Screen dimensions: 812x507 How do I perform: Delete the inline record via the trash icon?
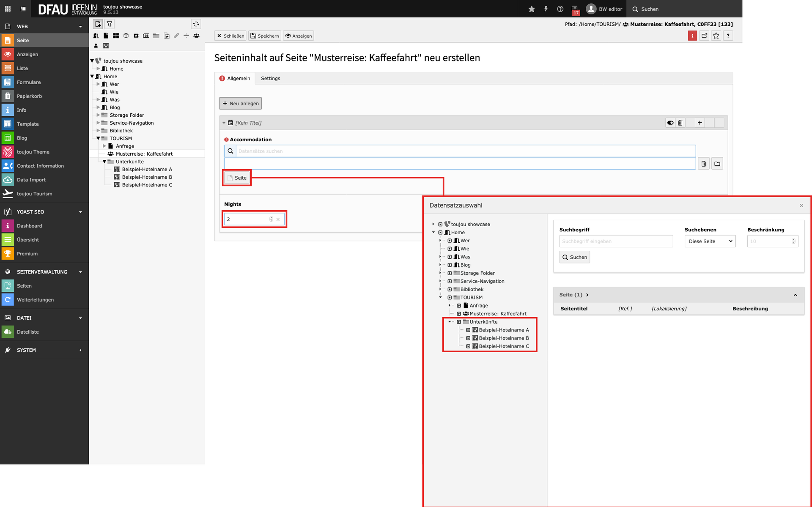point(680,123)
